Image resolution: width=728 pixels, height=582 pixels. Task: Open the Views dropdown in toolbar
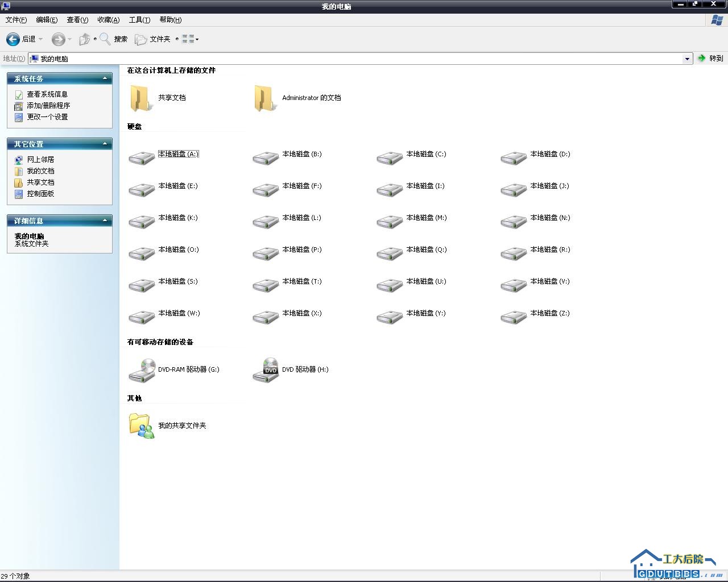(191, 39)
